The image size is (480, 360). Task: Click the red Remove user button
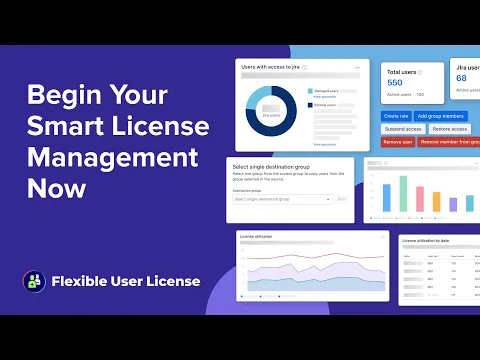coord(398,142)
